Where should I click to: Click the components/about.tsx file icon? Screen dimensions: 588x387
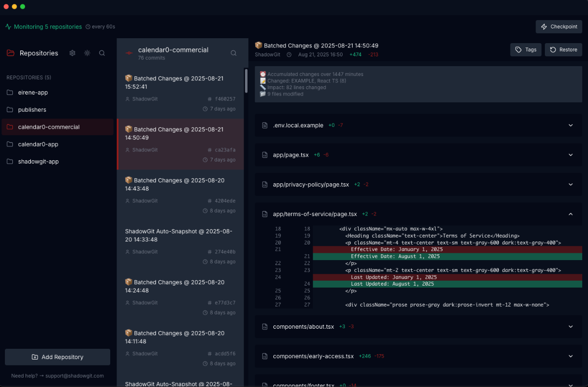(x=265, y=327)
